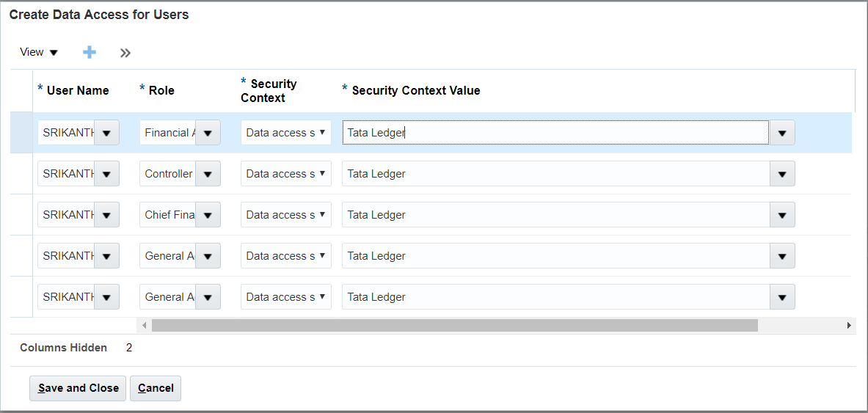Image resolution: width=868 pixels, height=413 pixels.
Task: Expand the Financial Analyst role dropdown
Action: pos(208,133)
